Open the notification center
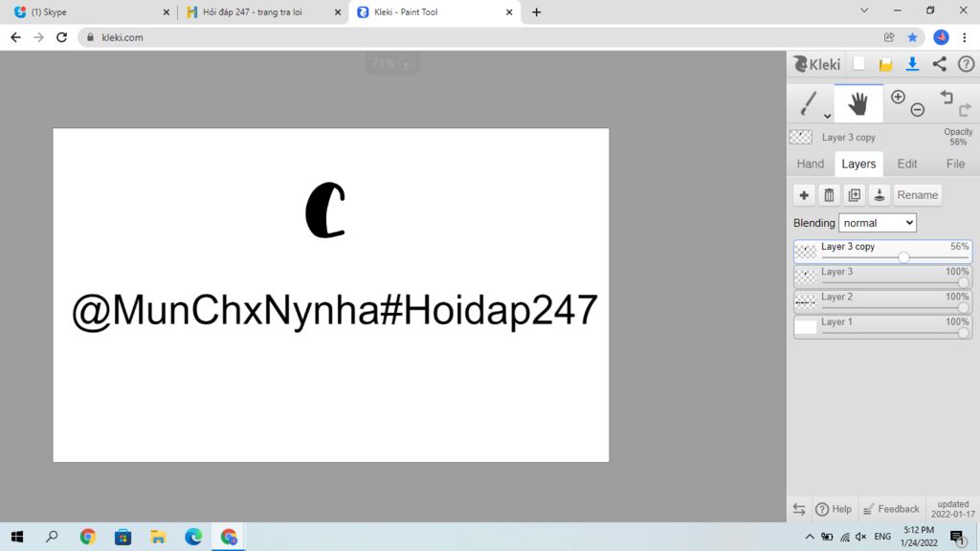Image resolution: width=980 pixels, height=551 pixels. [x=957, y=537]
